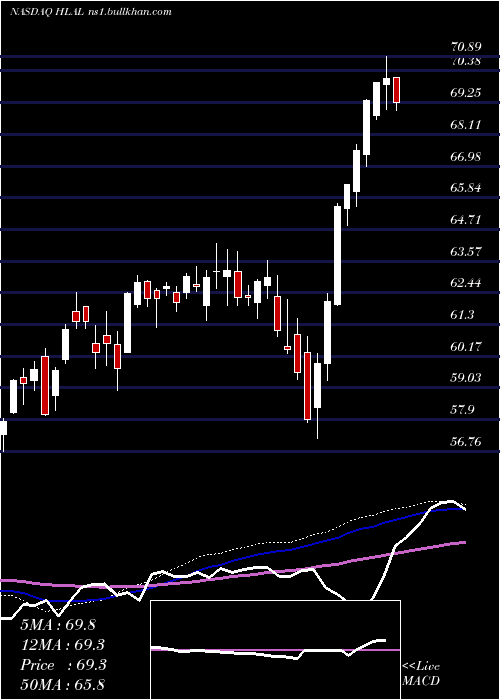Image resolution: width=500 pixels, height=700 pixels.
Task: Click the 61.3 price level label
Action: 462,315
